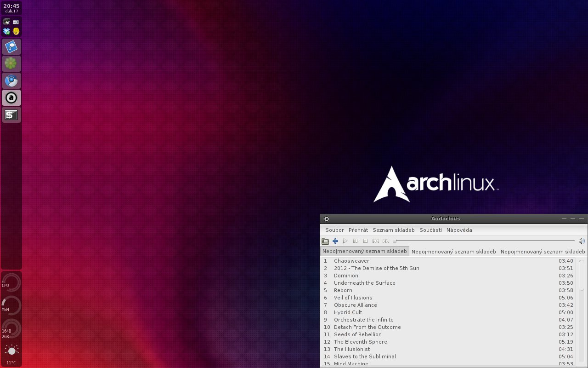This screenshot has width=588, height=368.
Task: Select track Detach From the Outcome
Action: pyautogui.click(x=448, y=327)
